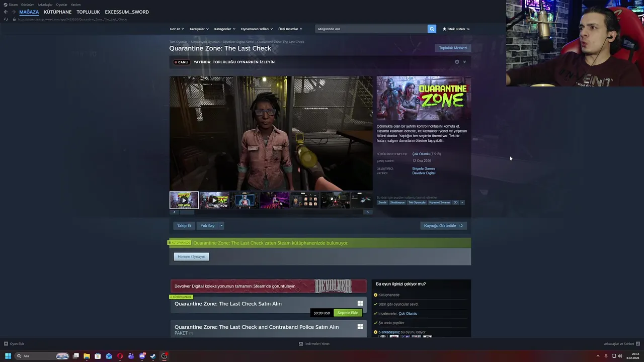Reload the page with the refresh icon
The height and width of the screenshot is (362, 644).
(x=6, y=19)
